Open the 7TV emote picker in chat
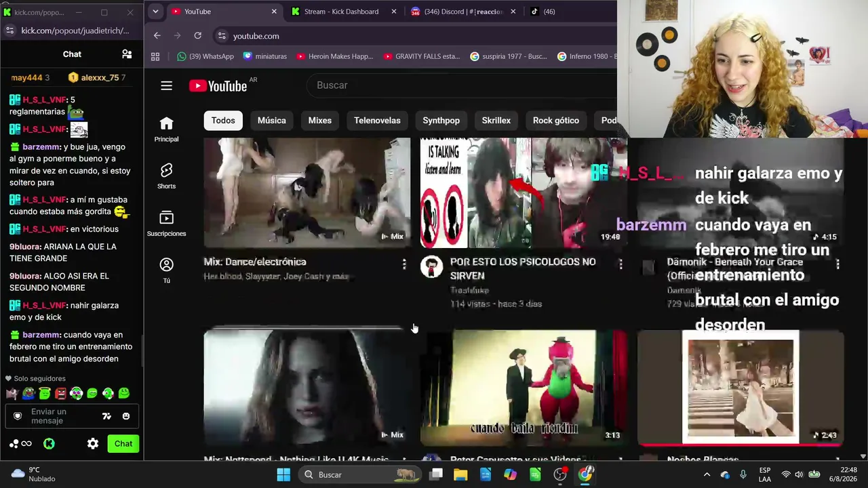868x488 pixels. pos(106,416)
